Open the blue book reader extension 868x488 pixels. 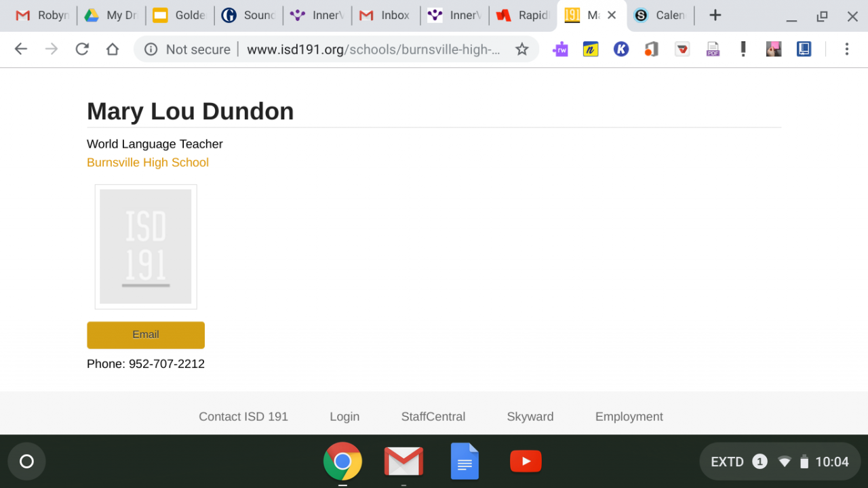[x=804, y=49]
